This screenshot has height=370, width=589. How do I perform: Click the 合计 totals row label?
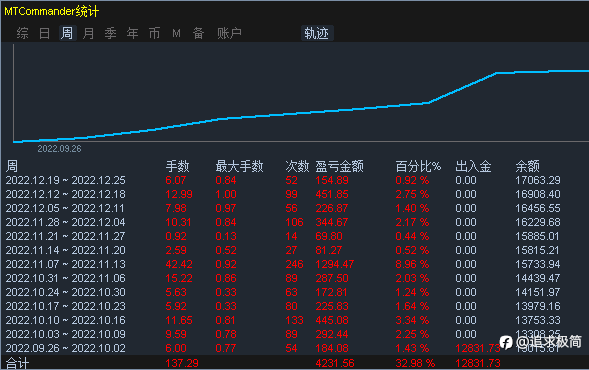(x=17, y=363)
